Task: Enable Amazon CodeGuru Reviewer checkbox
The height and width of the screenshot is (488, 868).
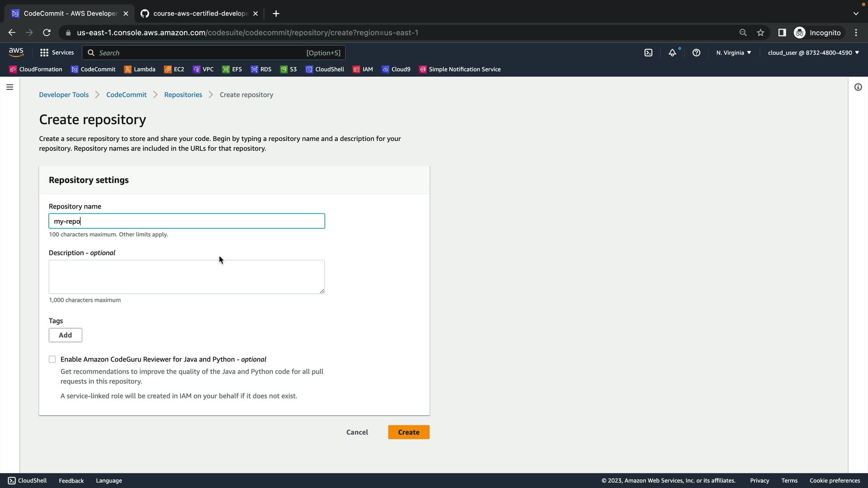Action: (x=52, y=360)
